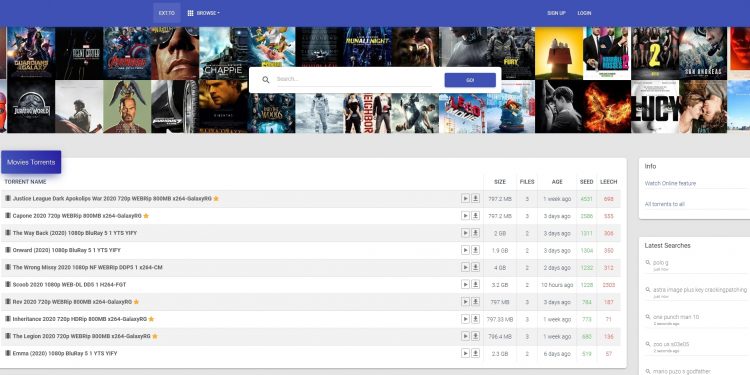Click the star next to Justice League Dark
Image resolution: width=750 pixels, height=375 pixels.
tap(216, 199)
